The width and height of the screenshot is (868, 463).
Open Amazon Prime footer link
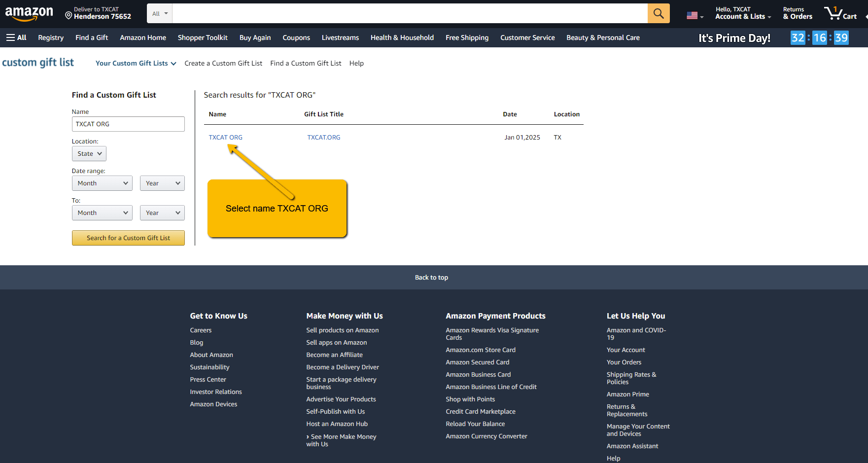628,394
